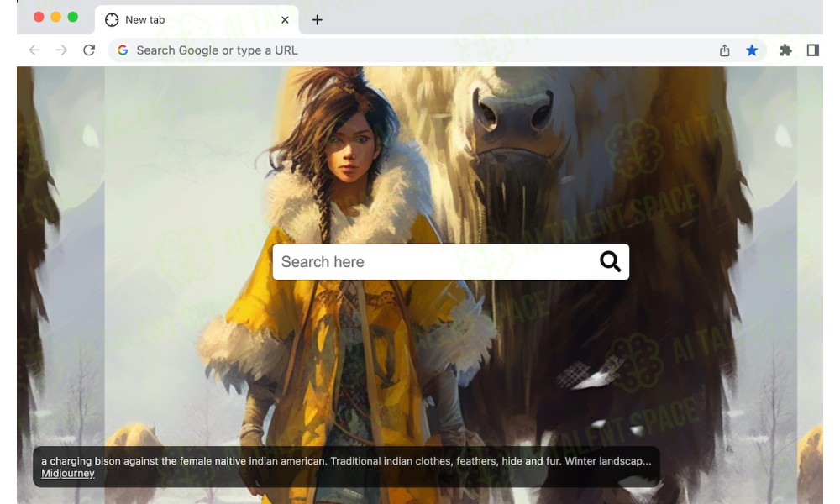Click the charging bison prompt caption text
Viewport: 840px width, 504px height.
click(346, 461)
